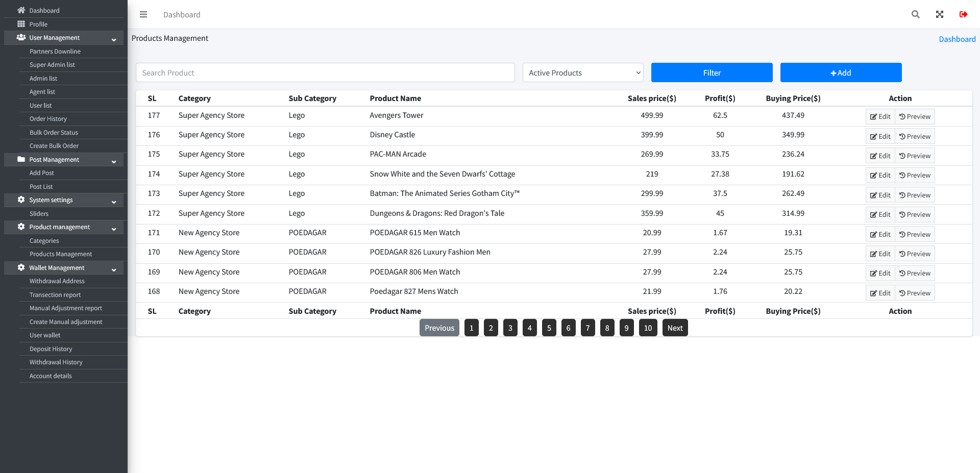Click the System settings gear icon
Viewport: 980px width, 473px height.
pos(21,200)
